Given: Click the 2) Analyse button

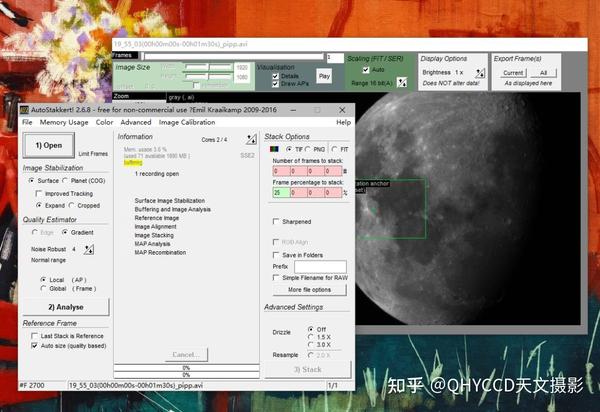Looking at the screenshot, I should pos(66,307).
